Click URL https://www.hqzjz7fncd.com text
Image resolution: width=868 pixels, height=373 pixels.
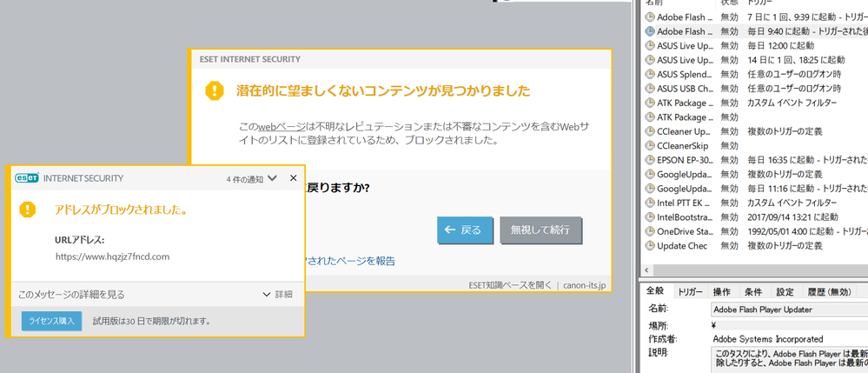(x=112, y=256)
